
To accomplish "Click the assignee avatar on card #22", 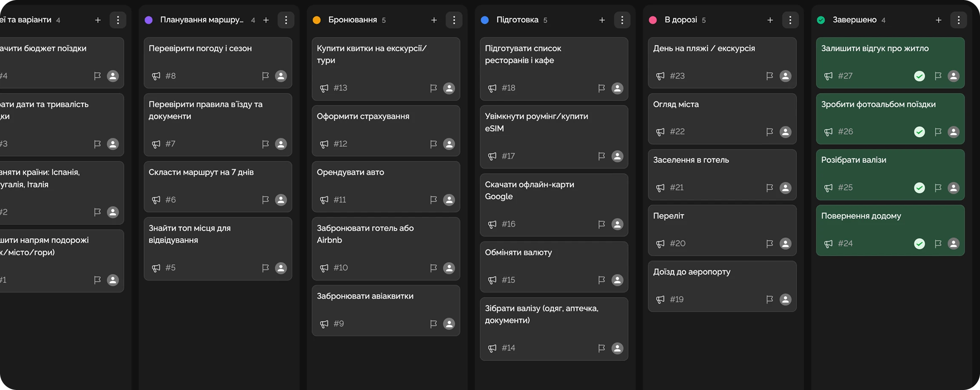I will [x=785, y=132].
